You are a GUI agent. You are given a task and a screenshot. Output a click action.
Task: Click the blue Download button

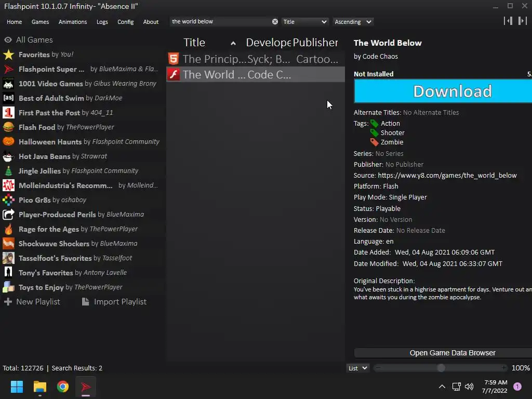point(443,91)
